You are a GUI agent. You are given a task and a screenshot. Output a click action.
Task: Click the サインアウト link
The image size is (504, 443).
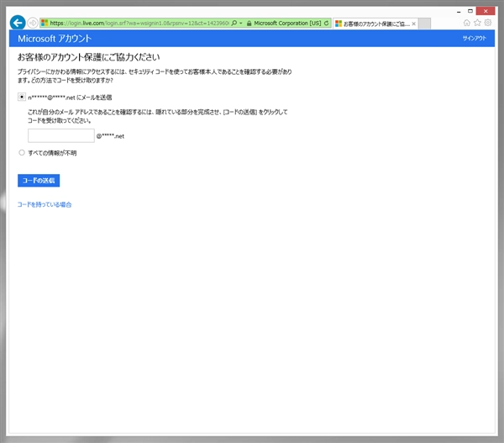click(x=474, y=39)
